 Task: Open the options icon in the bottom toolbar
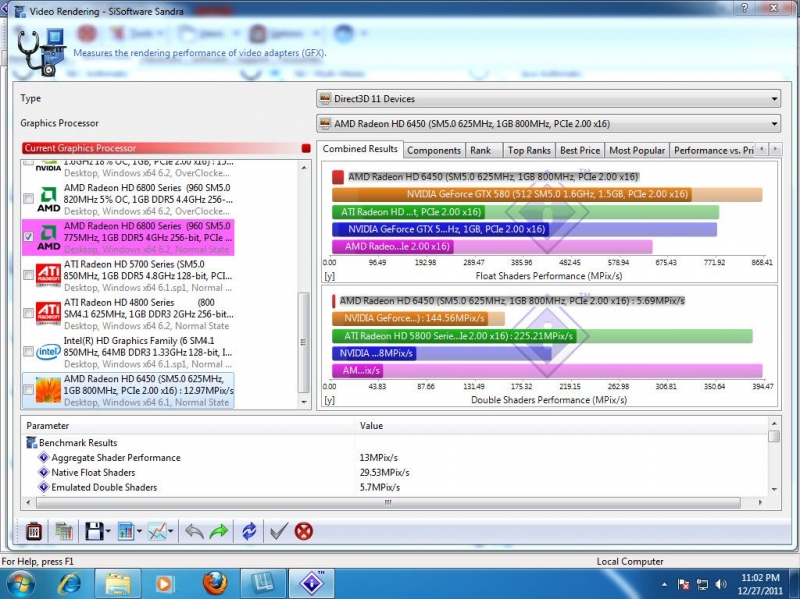click(34, 532)
